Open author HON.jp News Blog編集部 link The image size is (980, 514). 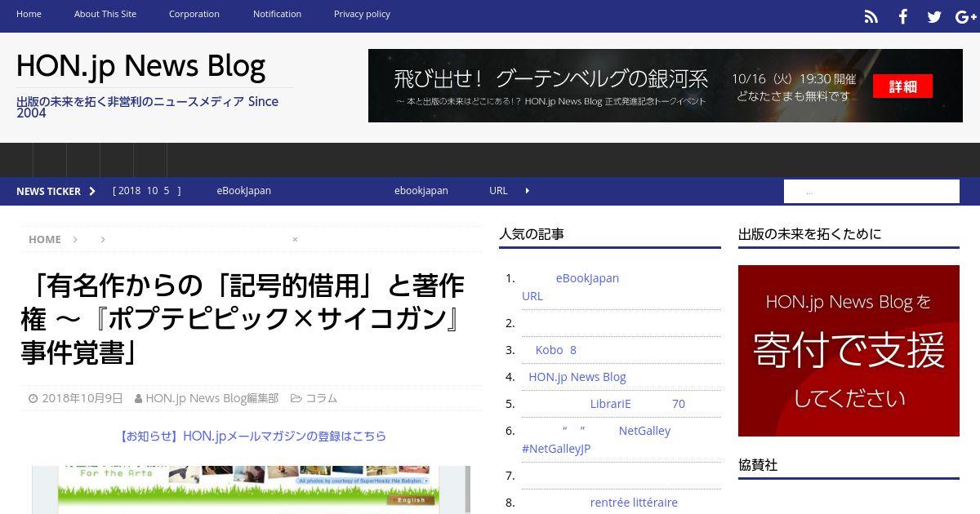tap(212, 398)
